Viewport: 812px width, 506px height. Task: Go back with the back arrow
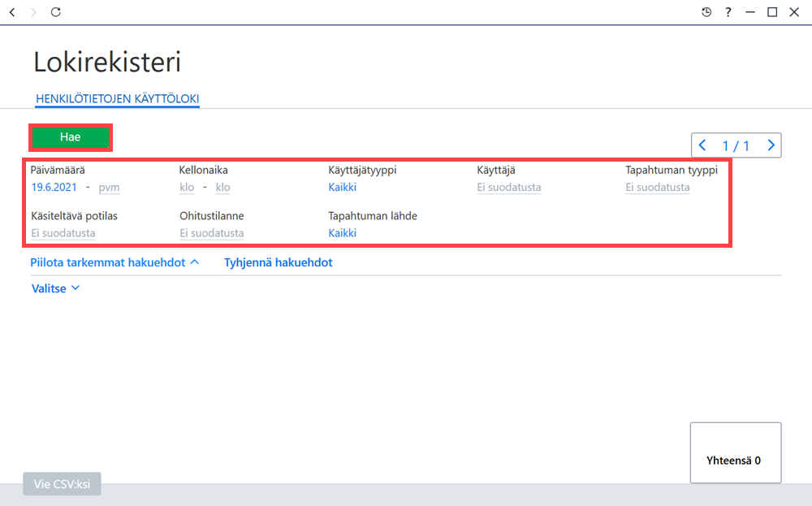coord(12,12)
